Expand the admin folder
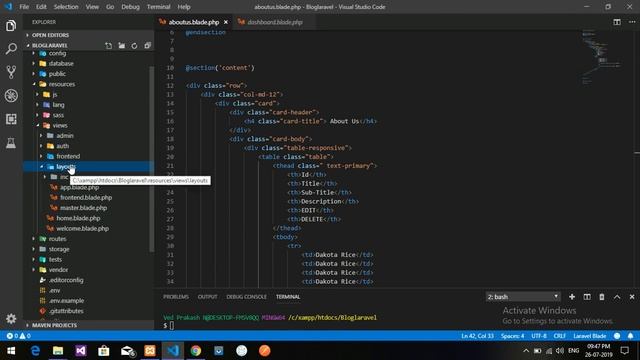The height and width of the screenshot is (360, 640). [x=65, y=136]
